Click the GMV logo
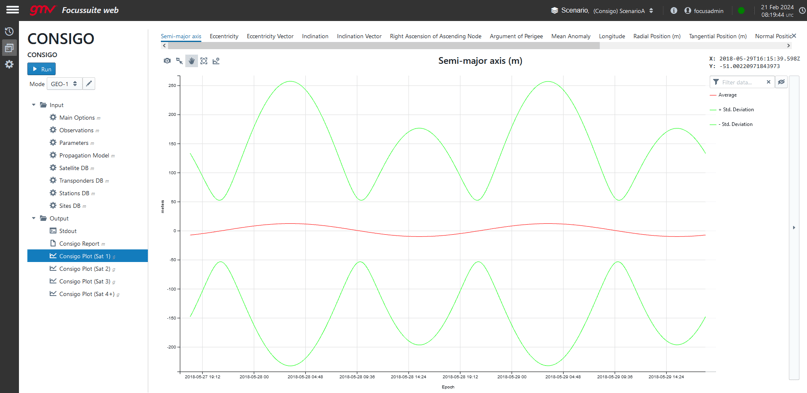The height and width of the screenshot is (393, 807). coord(42,10)
